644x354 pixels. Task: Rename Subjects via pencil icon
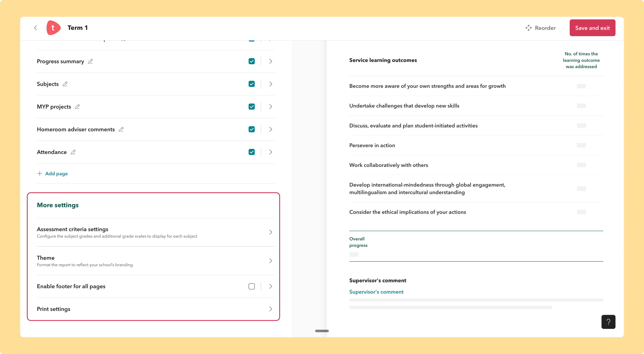pyautogui.click(x=65, y=84)
